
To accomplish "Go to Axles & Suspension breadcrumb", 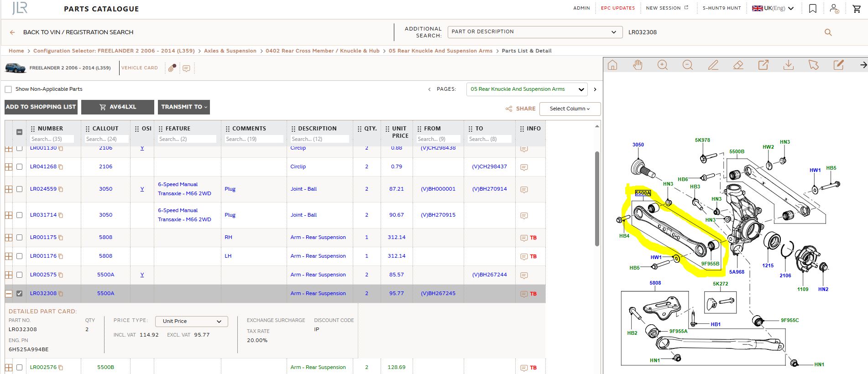I will (230, 51).
